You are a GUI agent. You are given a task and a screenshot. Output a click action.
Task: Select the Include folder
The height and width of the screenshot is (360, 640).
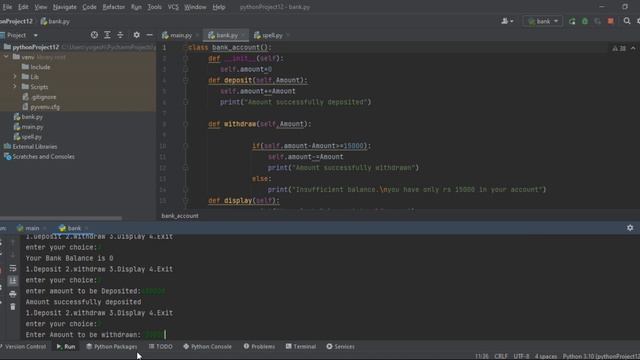[36, 67]
